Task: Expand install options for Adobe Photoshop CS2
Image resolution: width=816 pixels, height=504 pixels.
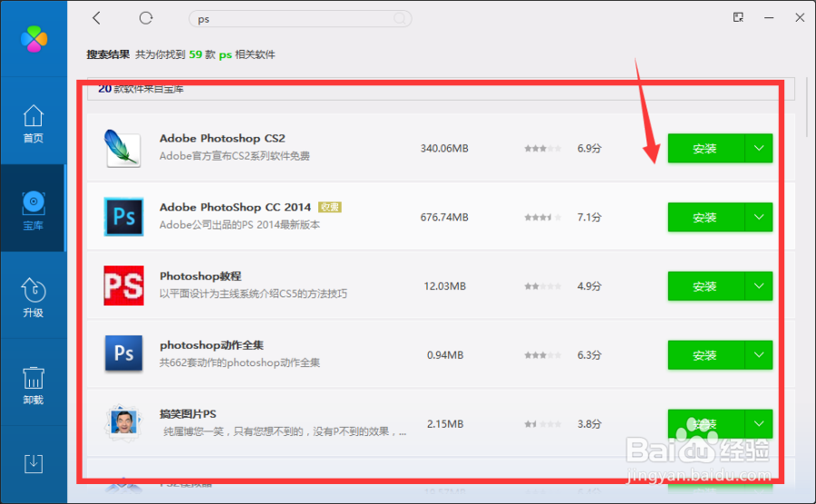Action: click(x=759, y=149)
